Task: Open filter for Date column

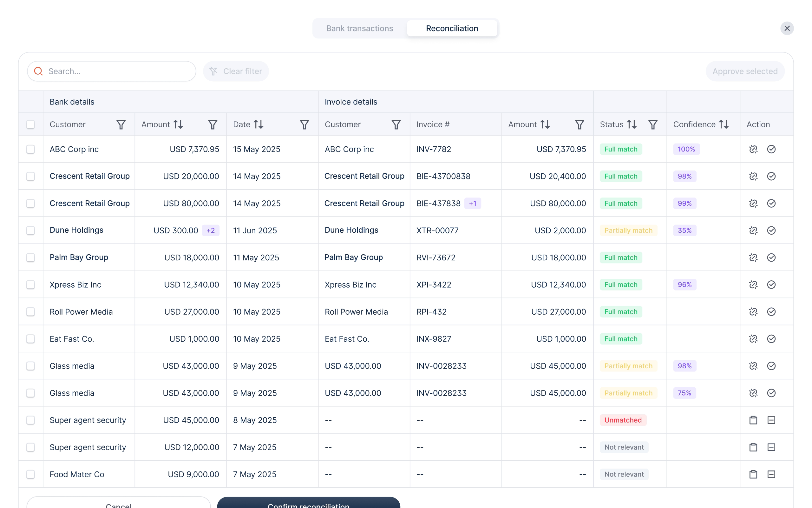Action: (304, 125)
